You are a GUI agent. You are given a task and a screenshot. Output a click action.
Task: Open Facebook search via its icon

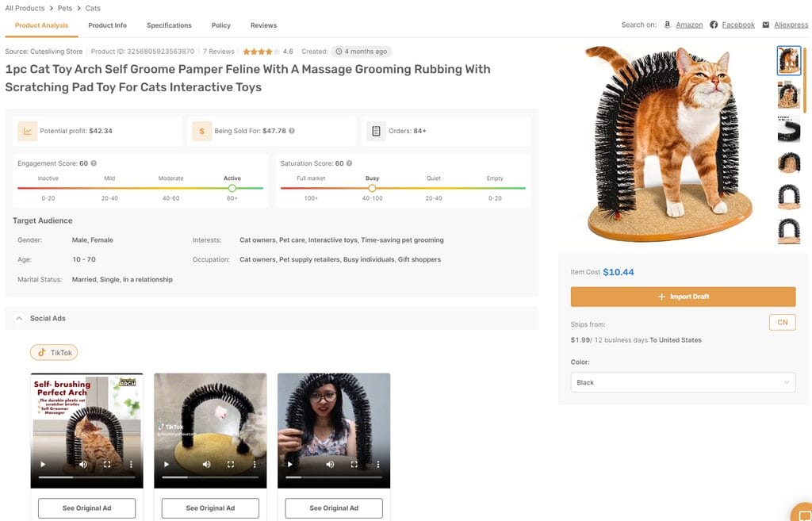[x=714, y=25]
